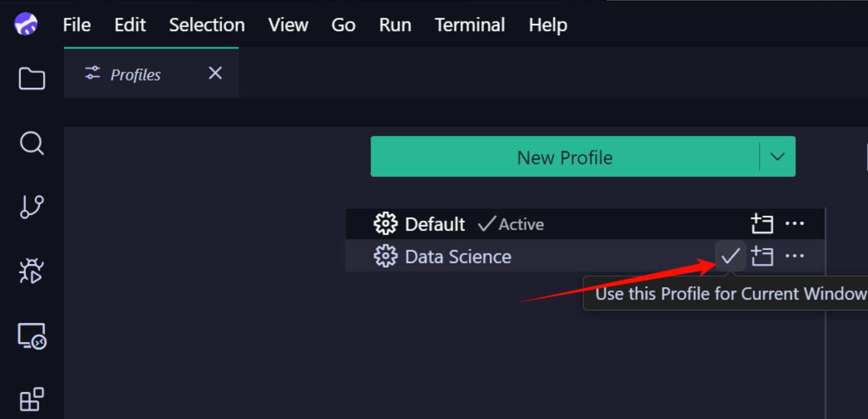868x419 pixels.
Task: Use Data Science profile for current window
Action: (730, 256)
